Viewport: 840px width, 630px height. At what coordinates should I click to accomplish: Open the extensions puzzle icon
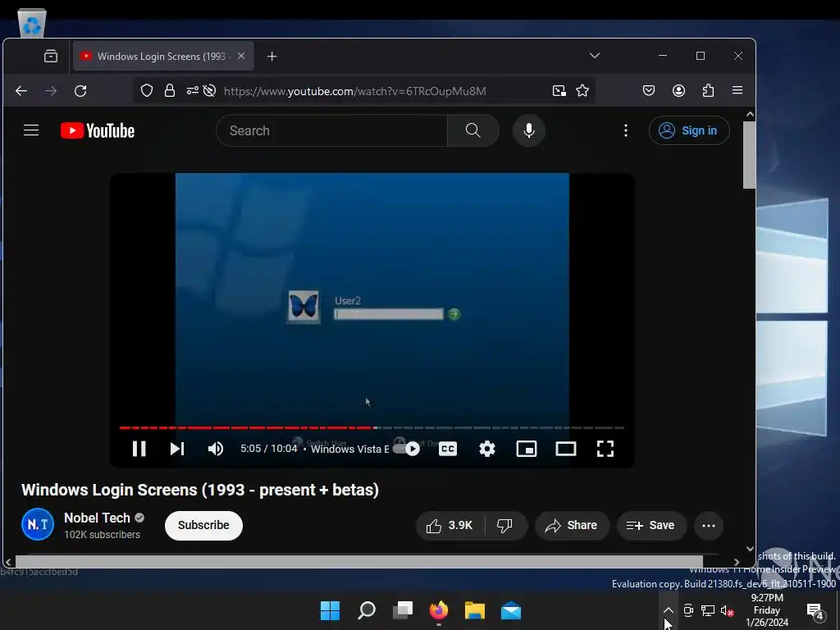click(x=708, y=90)
